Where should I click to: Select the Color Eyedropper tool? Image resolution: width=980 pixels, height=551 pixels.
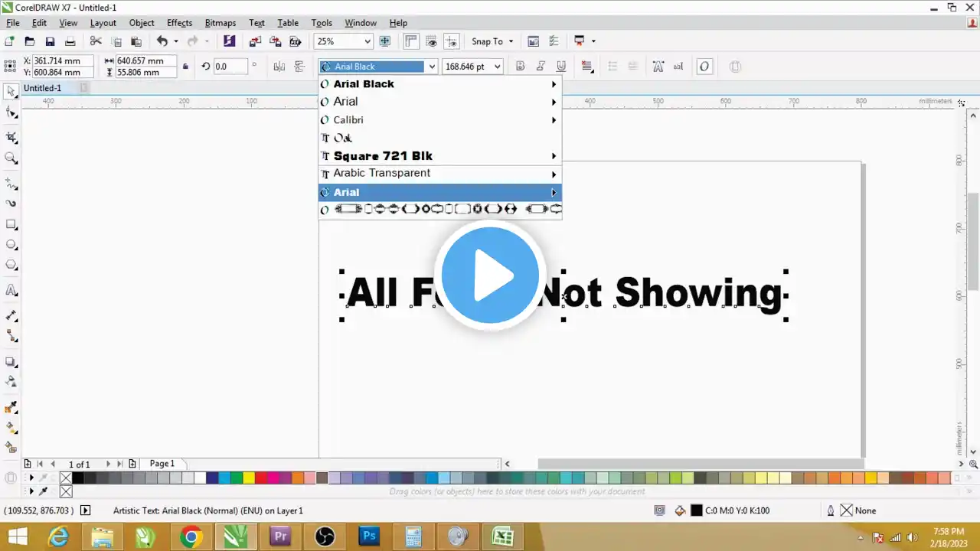click(11, 407)
